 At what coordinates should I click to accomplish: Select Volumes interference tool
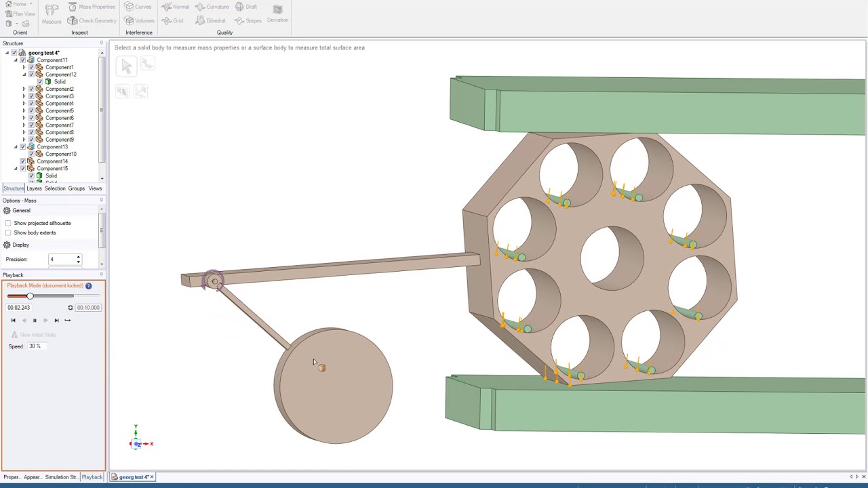tap(140, 20)
